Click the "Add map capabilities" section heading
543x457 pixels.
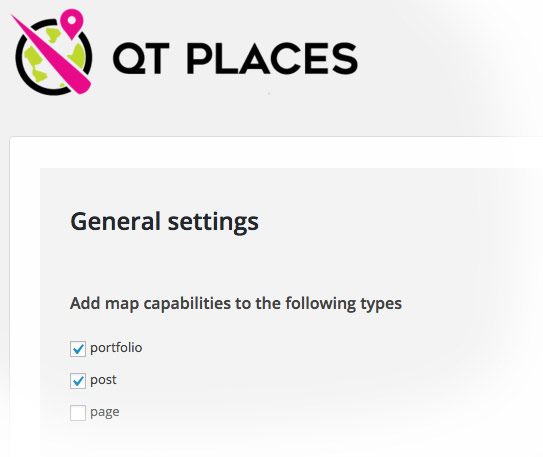tap(236, 304)
